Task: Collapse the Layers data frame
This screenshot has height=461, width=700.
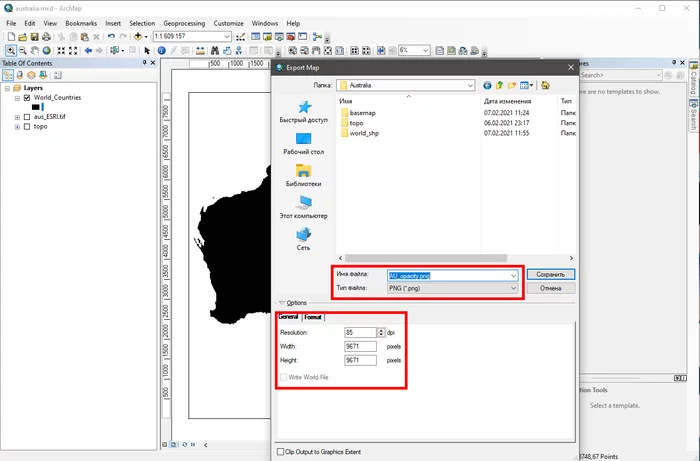Action: pyautogui.click(x=7, y=88)
